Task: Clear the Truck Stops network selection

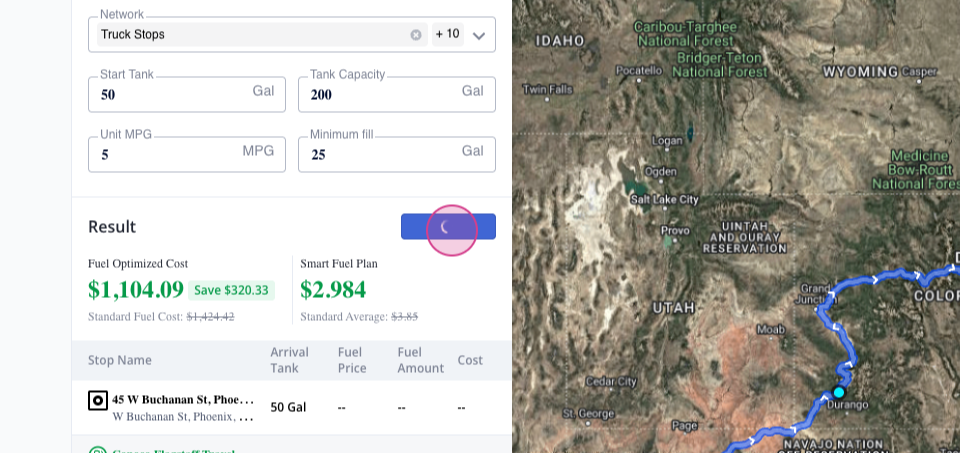Action: 416,35
